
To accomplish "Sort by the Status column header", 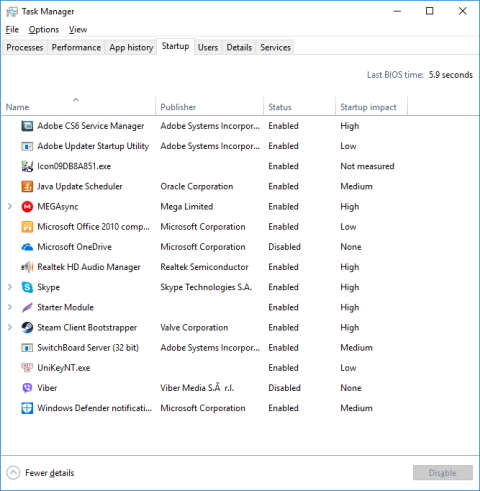I will point(299,106).
